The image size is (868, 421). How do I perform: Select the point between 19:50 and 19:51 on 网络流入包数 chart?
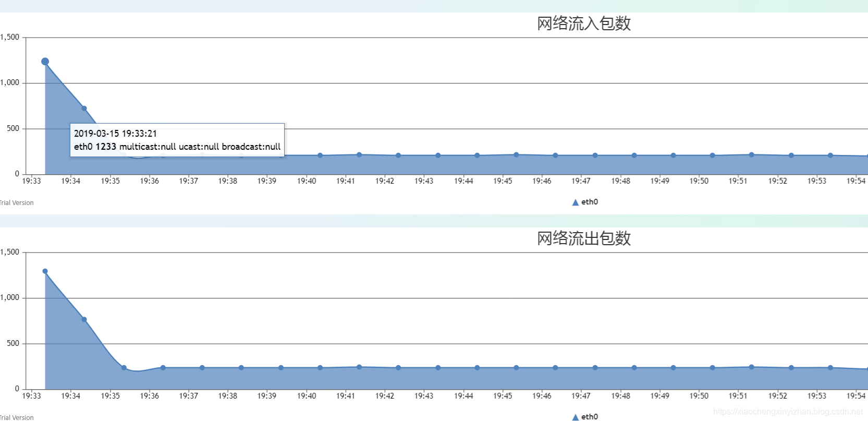(712, 155)
